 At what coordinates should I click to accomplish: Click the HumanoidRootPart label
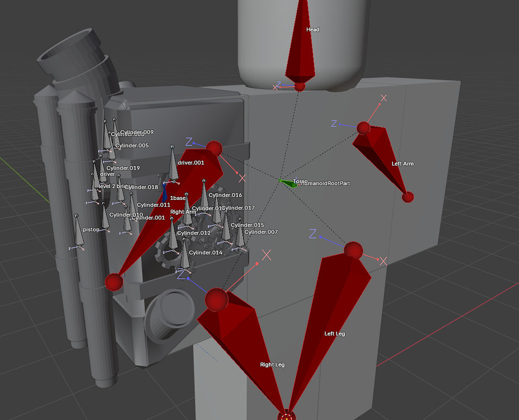click(x=326, y=183)
